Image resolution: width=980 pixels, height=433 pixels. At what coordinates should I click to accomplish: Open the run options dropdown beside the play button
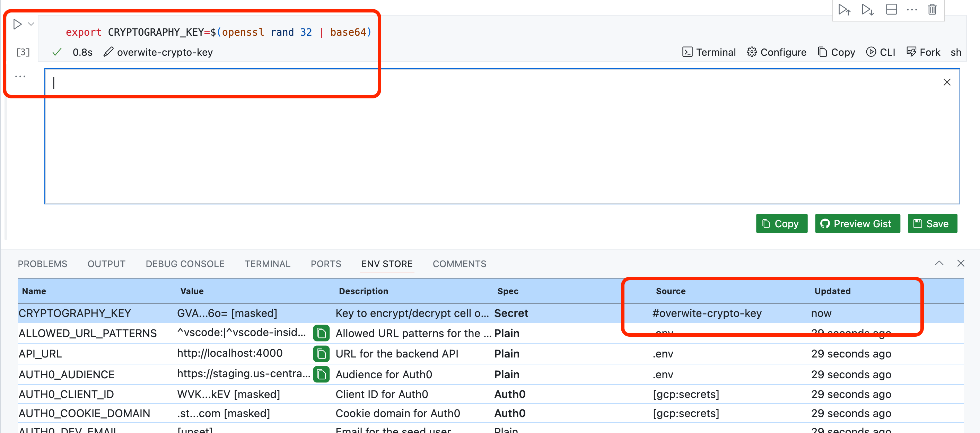31,24
